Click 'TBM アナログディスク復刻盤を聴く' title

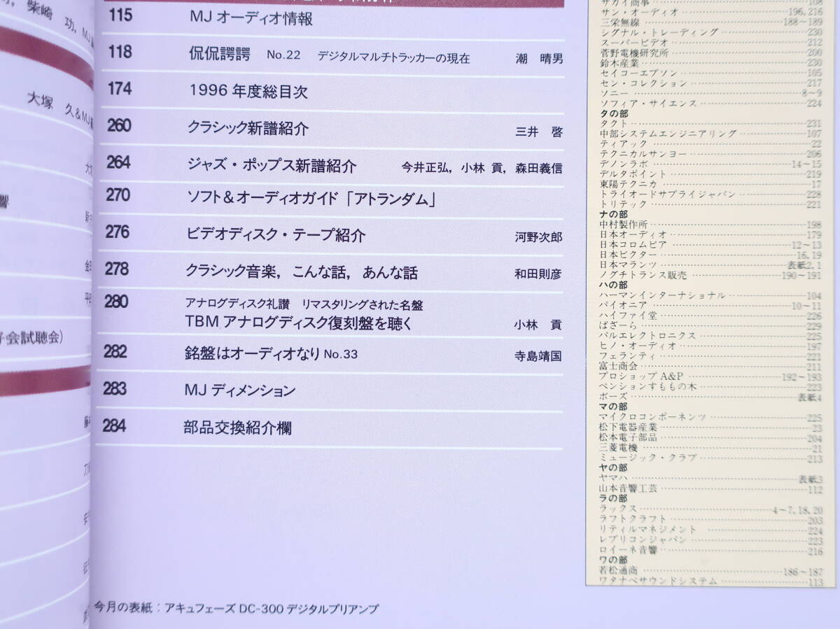[x=299, y=323]
